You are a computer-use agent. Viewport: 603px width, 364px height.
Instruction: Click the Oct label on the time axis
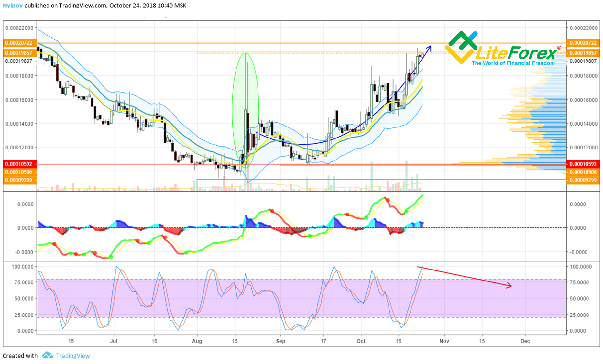pyautogui.click(x=361, y=341)
